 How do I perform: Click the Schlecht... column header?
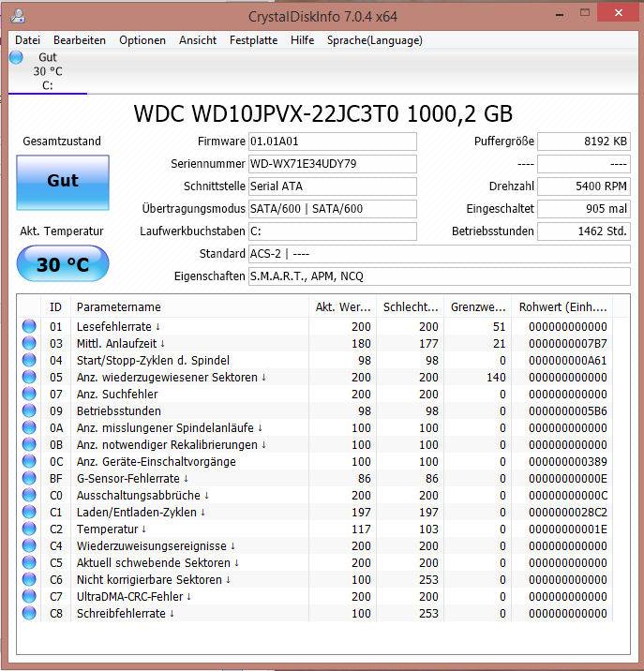click(411, 306)
